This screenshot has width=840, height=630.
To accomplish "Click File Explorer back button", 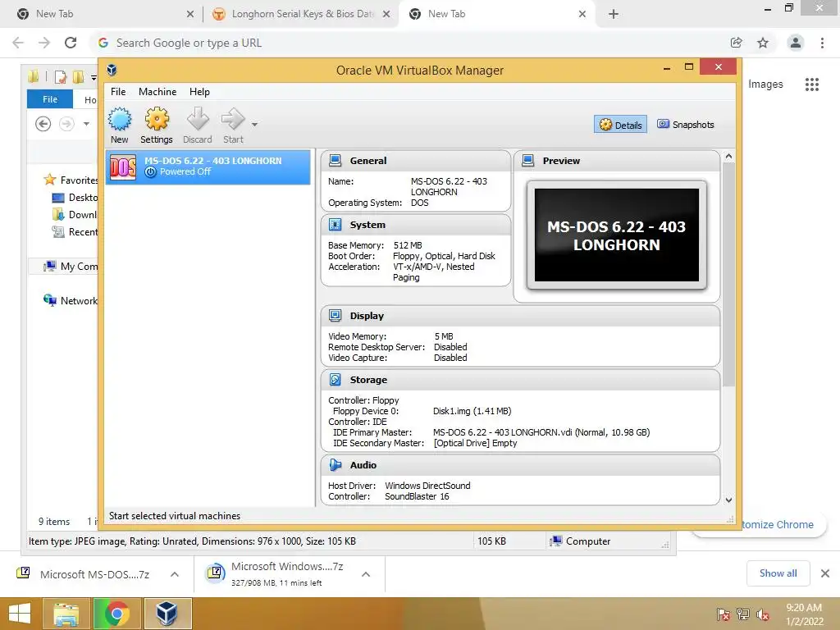I will (x=43, y=124).
